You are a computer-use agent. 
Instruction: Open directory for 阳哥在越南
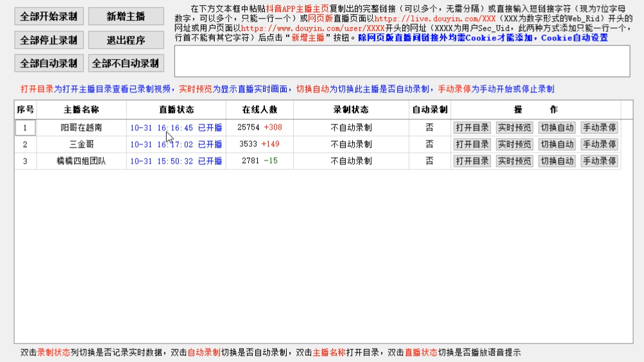click(472, 127)
